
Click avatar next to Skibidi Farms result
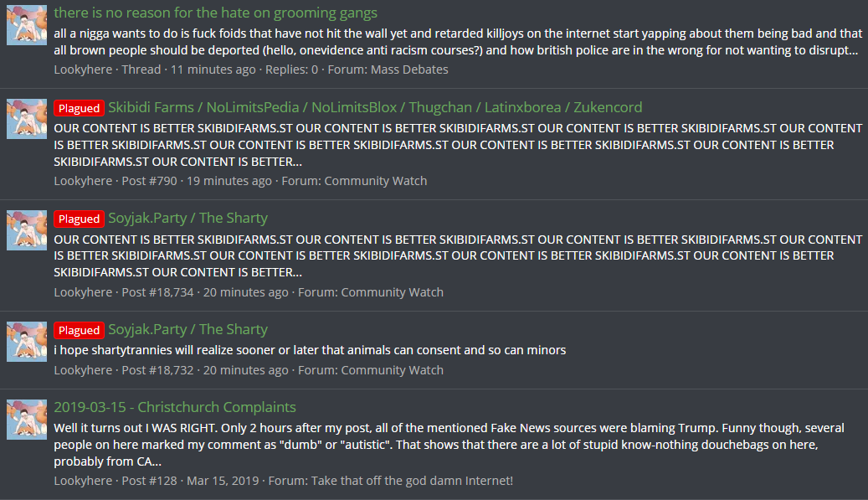[x=27, y=119]
